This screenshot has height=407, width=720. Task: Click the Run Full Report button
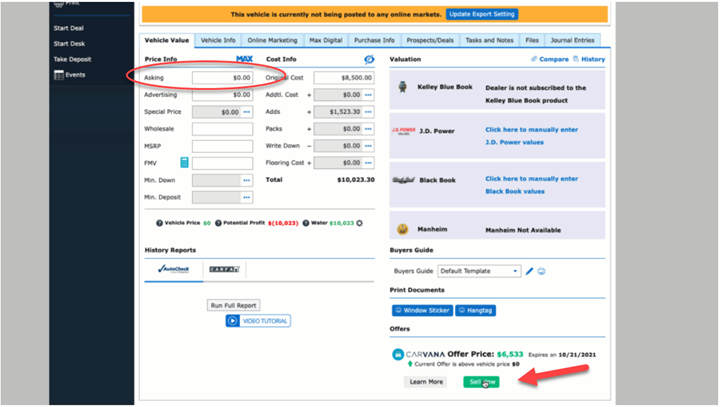click(233, 305)
